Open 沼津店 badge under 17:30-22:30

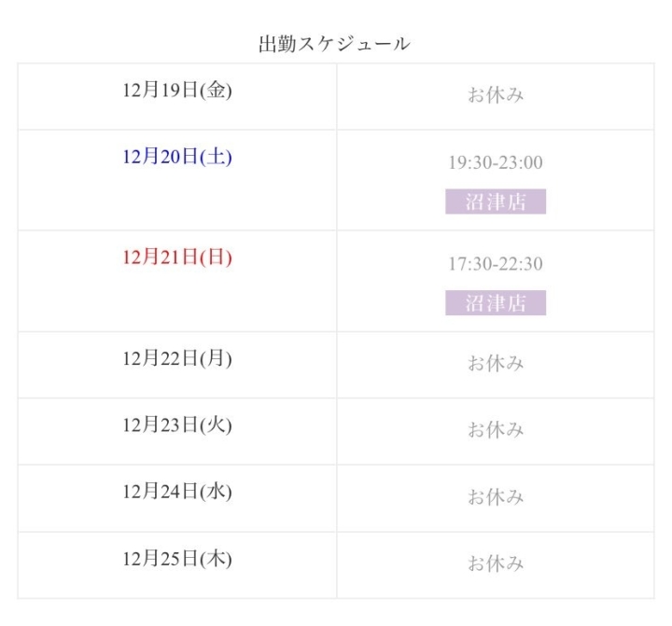click(496, 302)
